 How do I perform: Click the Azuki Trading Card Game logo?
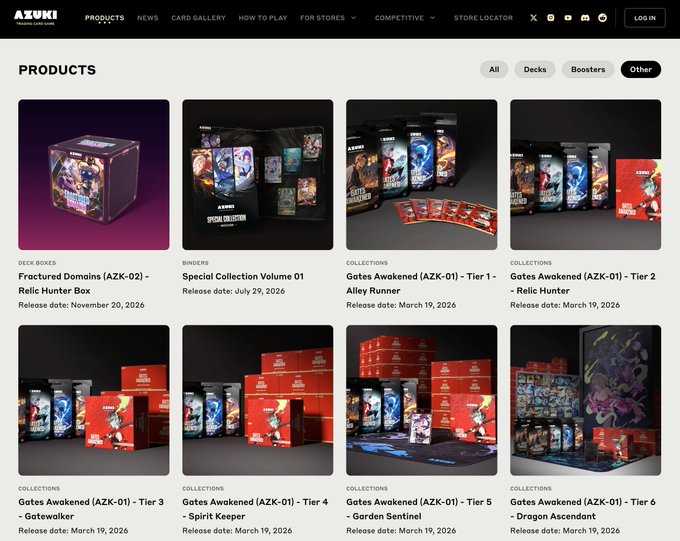coord(35,17)
